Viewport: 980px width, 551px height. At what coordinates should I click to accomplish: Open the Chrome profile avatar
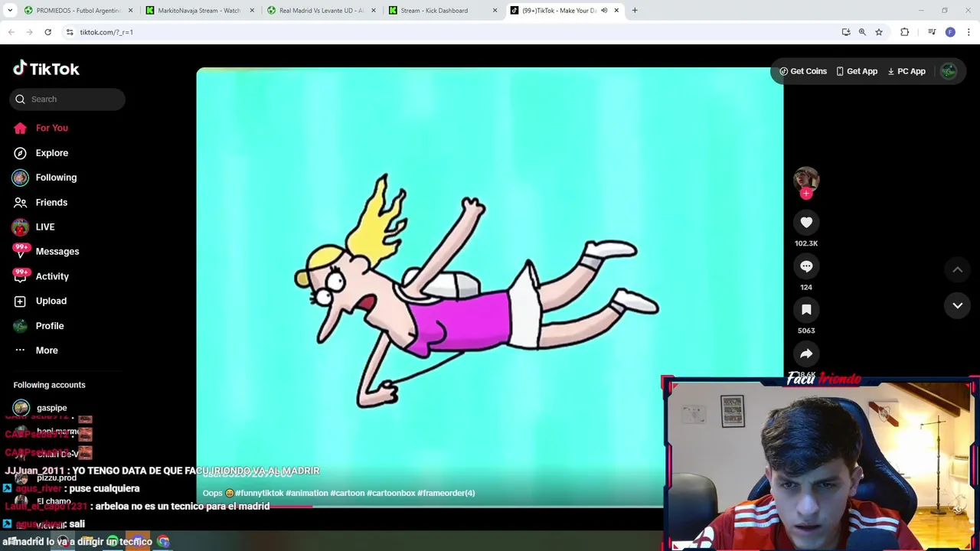point(950,32)
